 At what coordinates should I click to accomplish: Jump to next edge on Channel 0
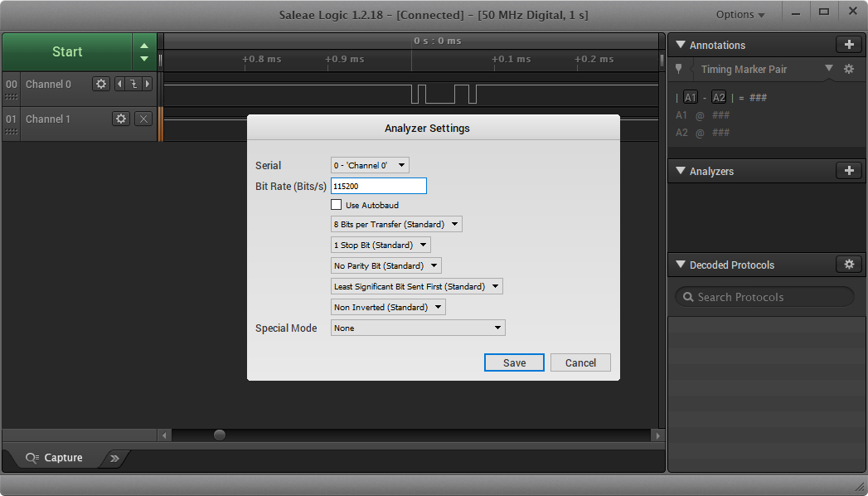(x=148, y=84)
